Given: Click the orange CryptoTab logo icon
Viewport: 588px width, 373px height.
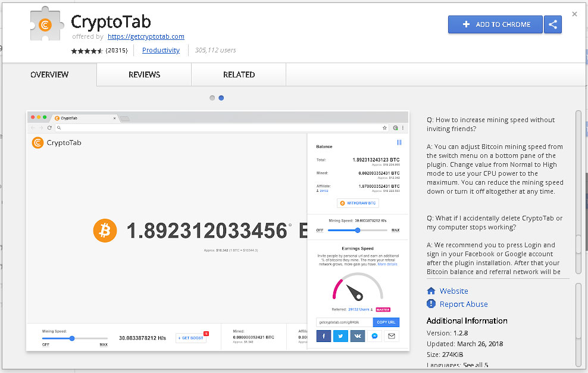Looking at the screenshot, I should [x=37, y=142].
